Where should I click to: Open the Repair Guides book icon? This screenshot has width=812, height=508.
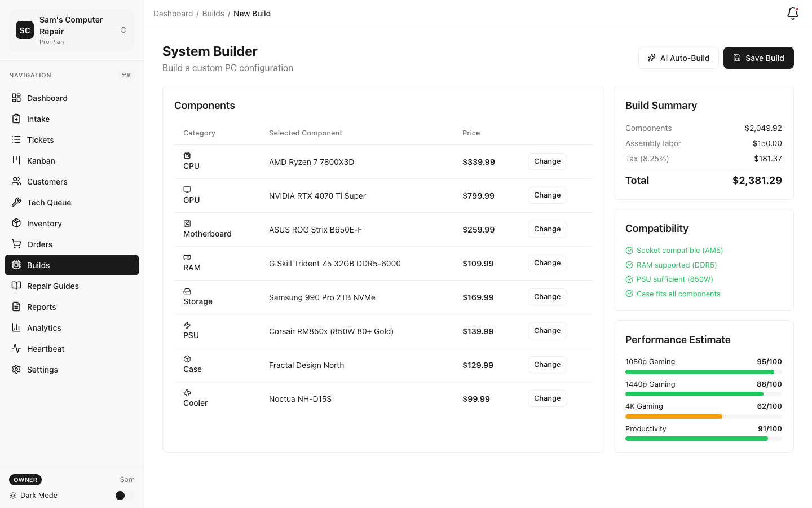pyautogui.click(x=16, y=286)
